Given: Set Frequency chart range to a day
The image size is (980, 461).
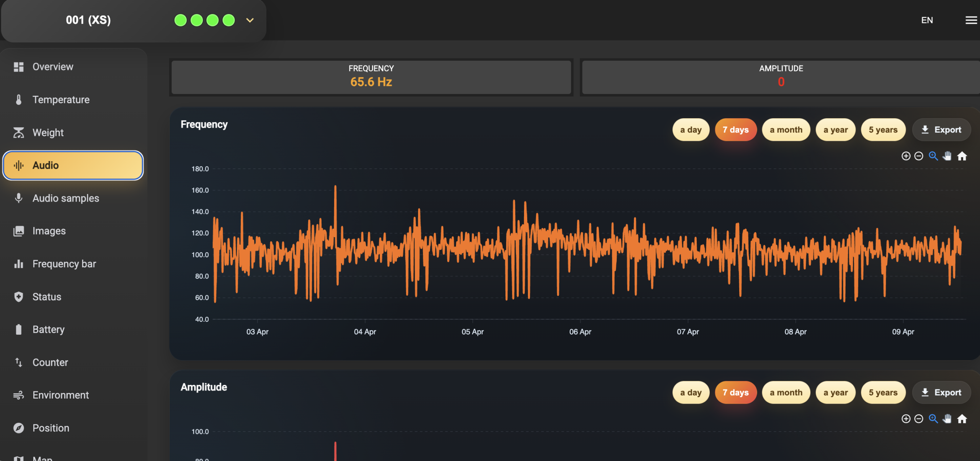Looking at the screenshot, I should tap(691, 130).
